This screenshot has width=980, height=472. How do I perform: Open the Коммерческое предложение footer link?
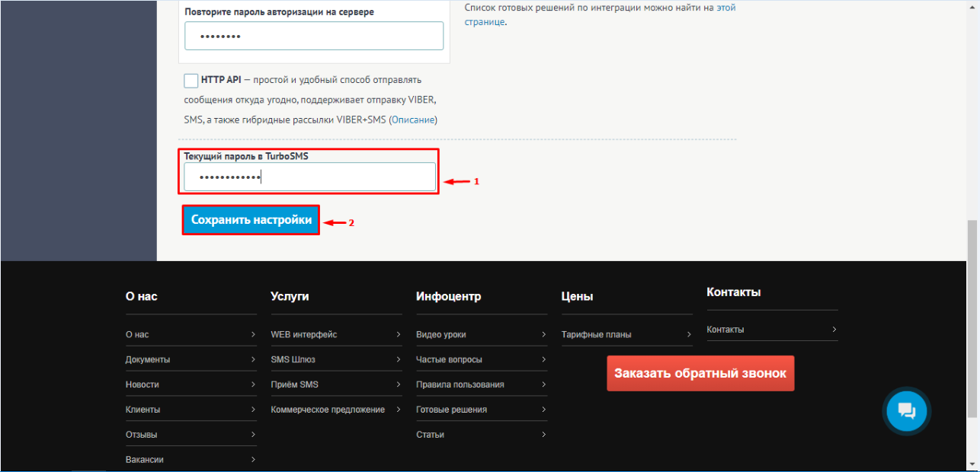[328, 410]
